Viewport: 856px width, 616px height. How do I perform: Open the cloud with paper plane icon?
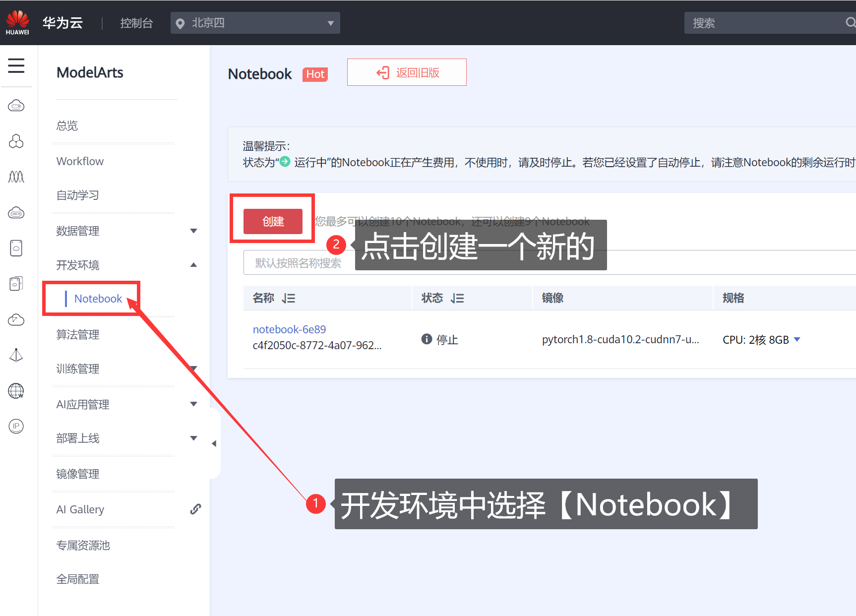16,319
